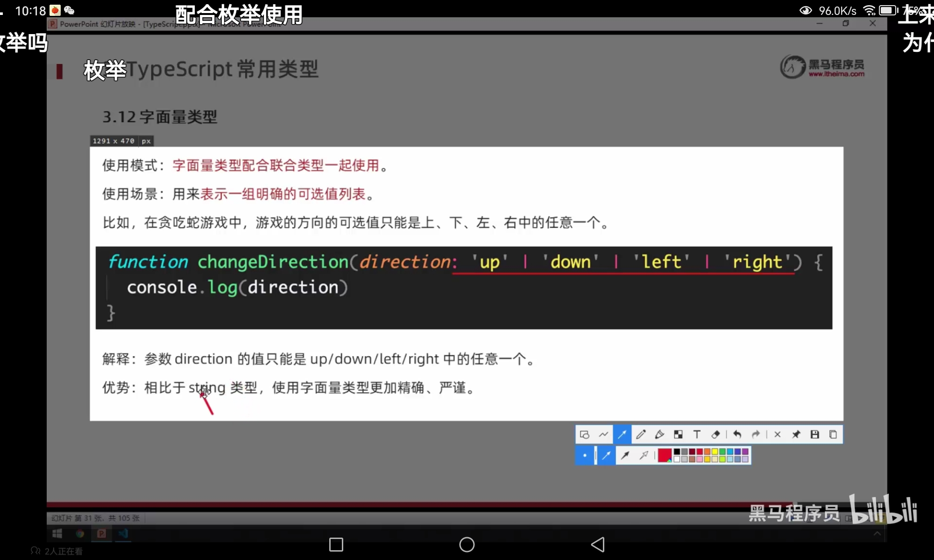Select the rectangle/ellipse shape tool
The width and height of the screenshot is (934, 560).
coord(584,434)
